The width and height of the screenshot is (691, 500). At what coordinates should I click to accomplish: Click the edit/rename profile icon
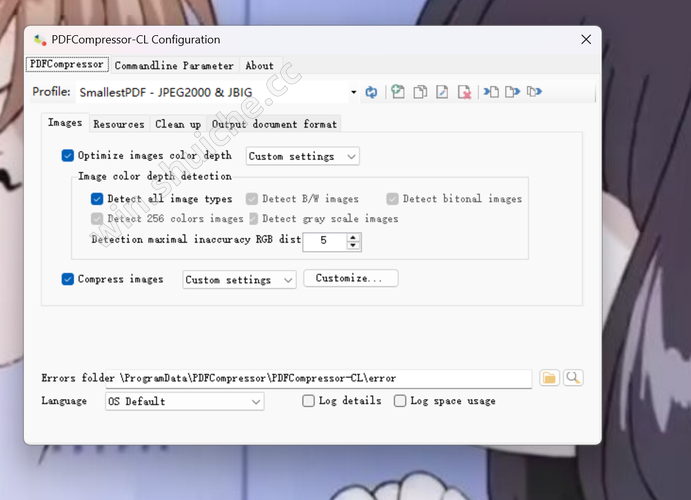[x=442, y=92]
